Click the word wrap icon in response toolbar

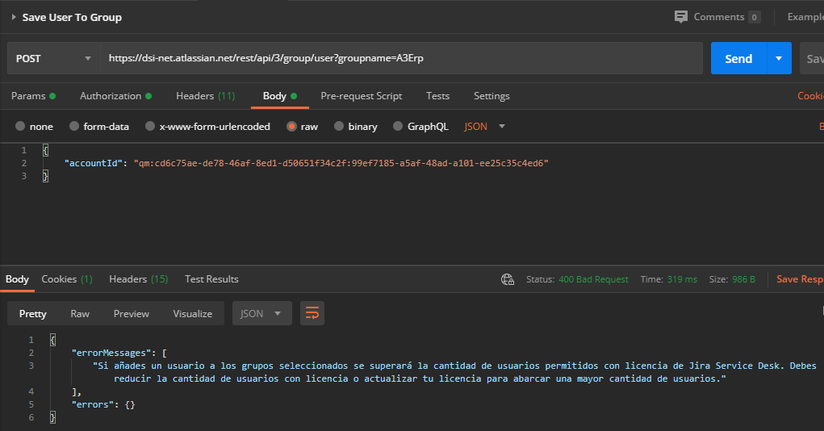[312, 314]
